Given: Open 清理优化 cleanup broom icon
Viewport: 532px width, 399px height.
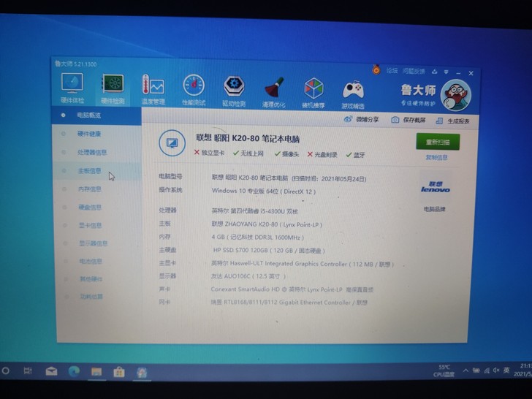Looking at the screenshot, I should pyautogui.click(x=274, y=92).
